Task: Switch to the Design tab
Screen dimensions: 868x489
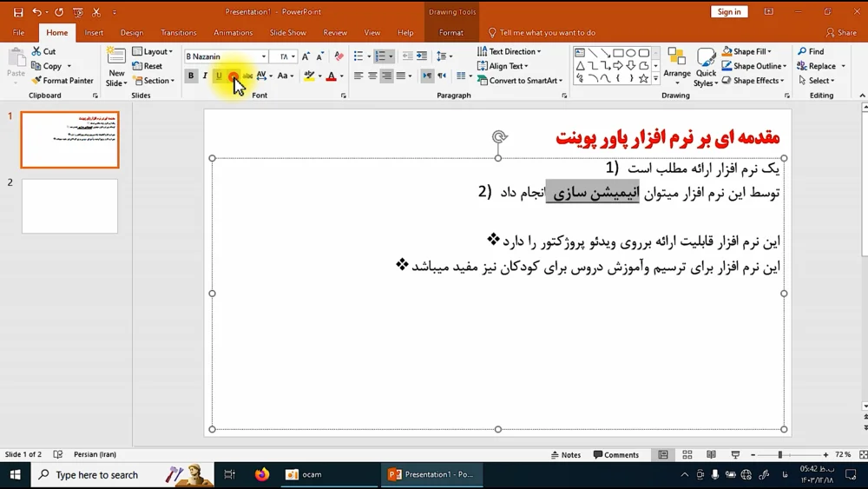Action: pyautogui.click(x=132, y=33)
